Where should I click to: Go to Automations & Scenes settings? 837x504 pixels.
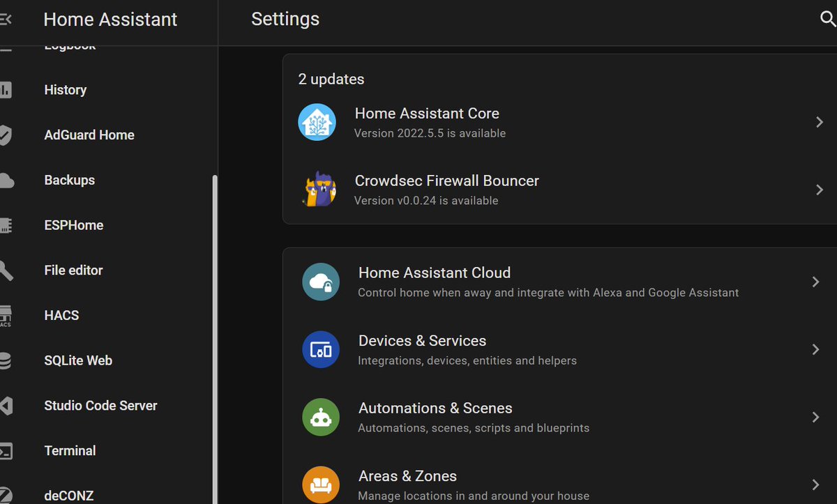pyautogui.click(x=559, y=417)
